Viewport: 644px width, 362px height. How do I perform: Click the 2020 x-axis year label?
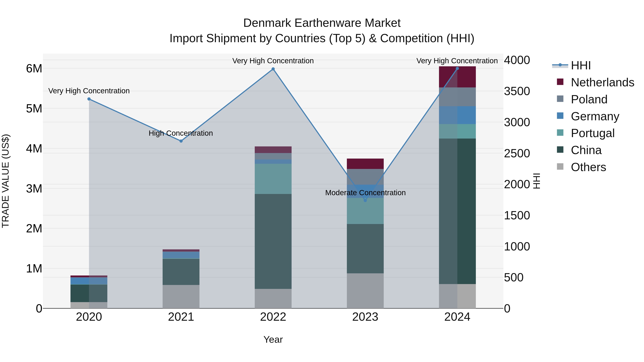coord(89,317)
